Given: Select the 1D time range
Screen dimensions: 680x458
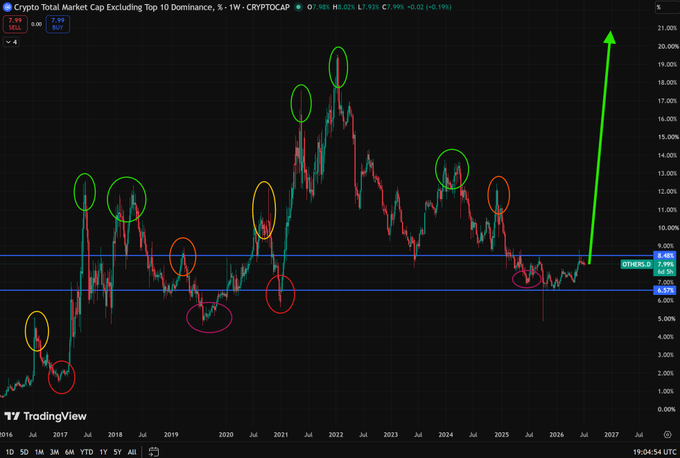Looking at the screenshot, I should coord(10,452).
